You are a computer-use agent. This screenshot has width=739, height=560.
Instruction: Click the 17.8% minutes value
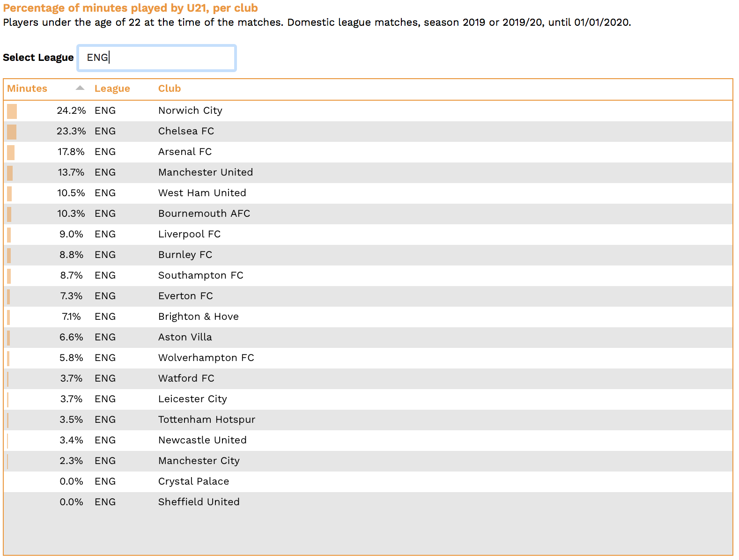[x=71, y=152]
